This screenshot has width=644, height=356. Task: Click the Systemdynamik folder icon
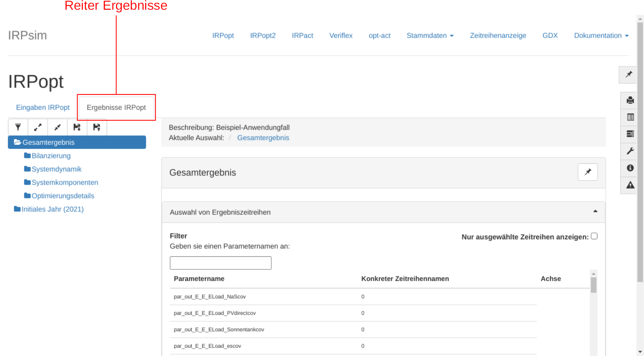[x=28, y=169]
